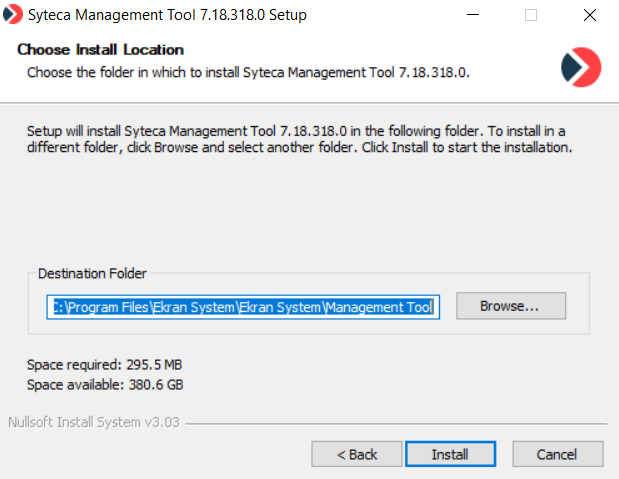Click the Nullsoft Install System v3.03 label
This screenshot has height=479, width=619.
coord(93,422)
